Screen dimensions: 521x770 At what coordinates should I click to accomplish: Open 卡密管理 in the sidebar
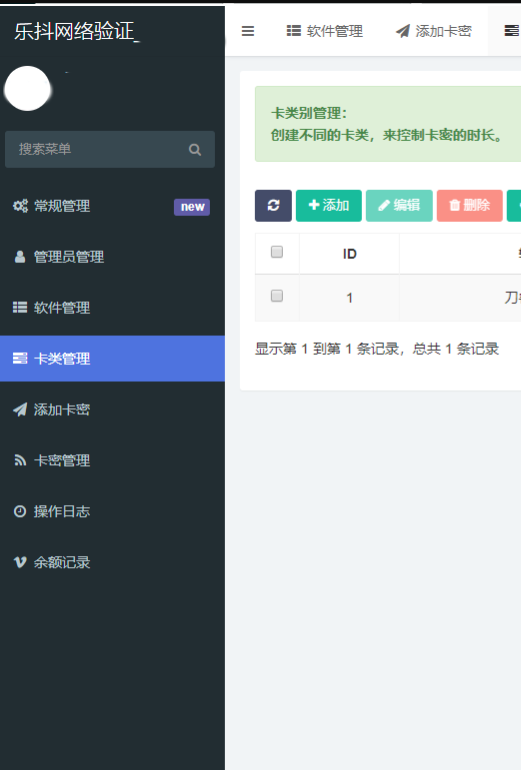[112, 461]
